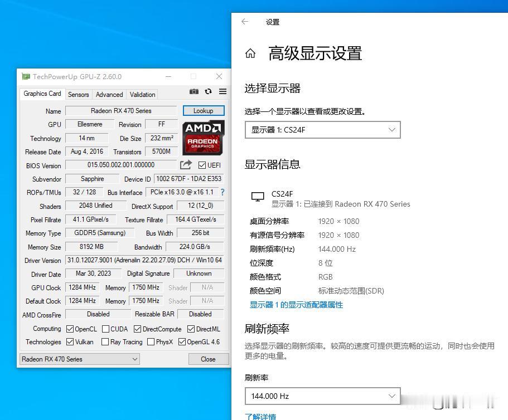Toggle the Ray Tracing checkbox
The image size is (508, 420).
point(105,341)
